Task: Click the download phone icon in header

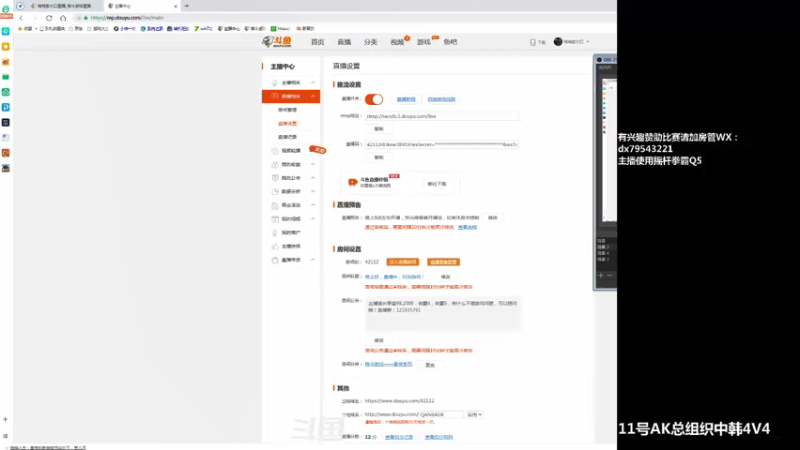Action: pos(533,42)
